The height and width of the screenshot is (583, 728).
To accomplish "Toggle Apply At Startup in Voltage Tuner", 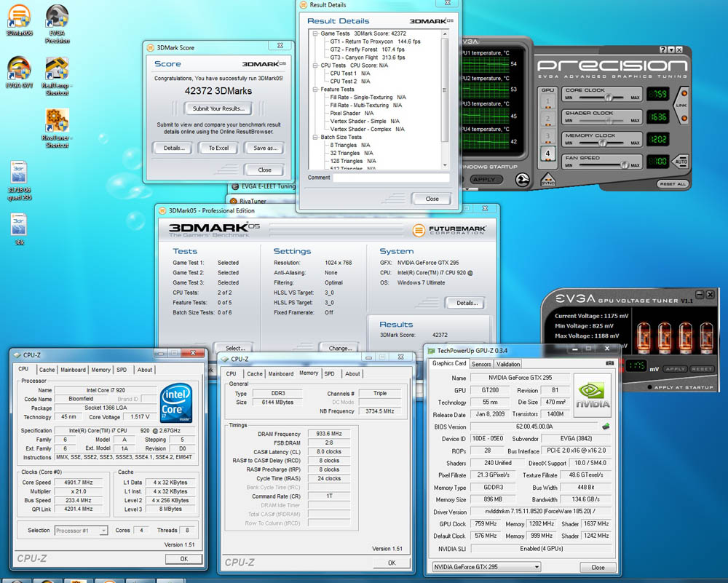I will (650, 387).
